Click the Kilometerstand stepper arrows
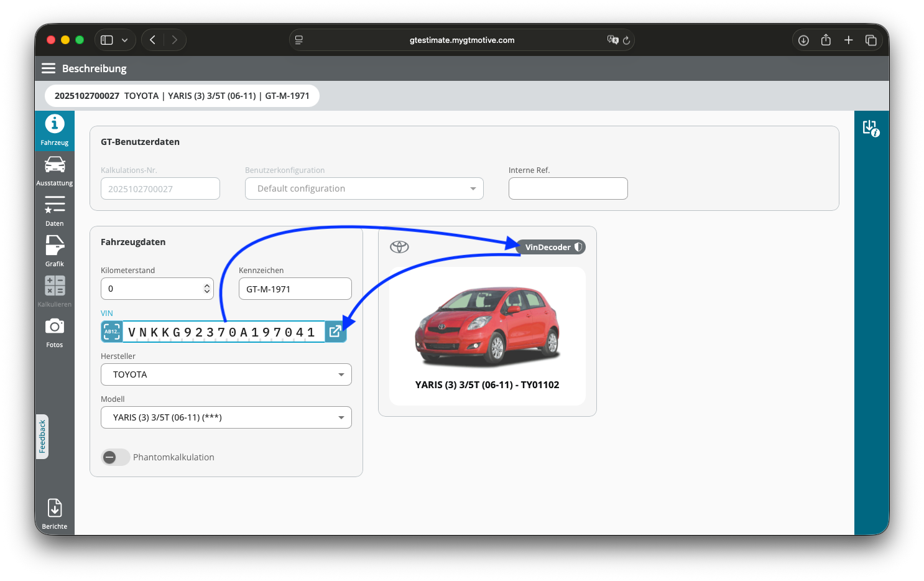 pyautogui.click(x=207, y=289)
